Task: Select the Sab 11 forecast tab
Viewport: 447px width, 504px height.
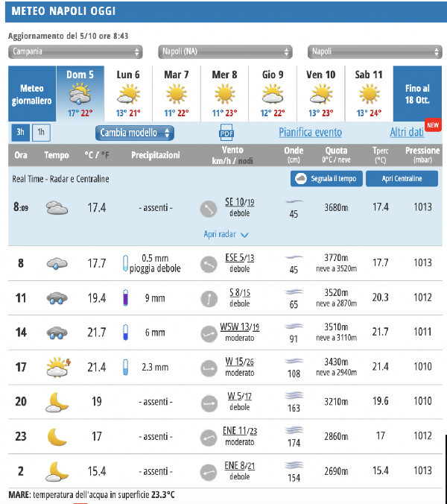Action: click(x=369, y=93)
